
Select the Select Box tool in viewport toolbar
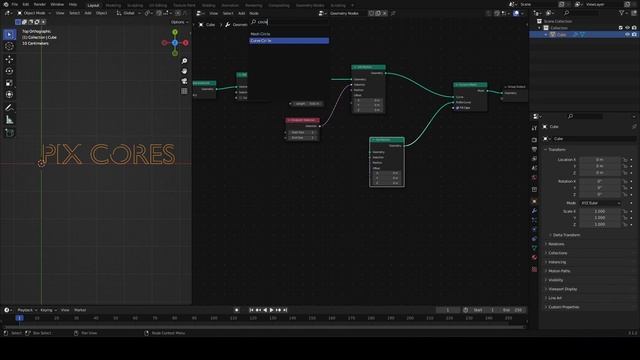(x=9, y=34)
